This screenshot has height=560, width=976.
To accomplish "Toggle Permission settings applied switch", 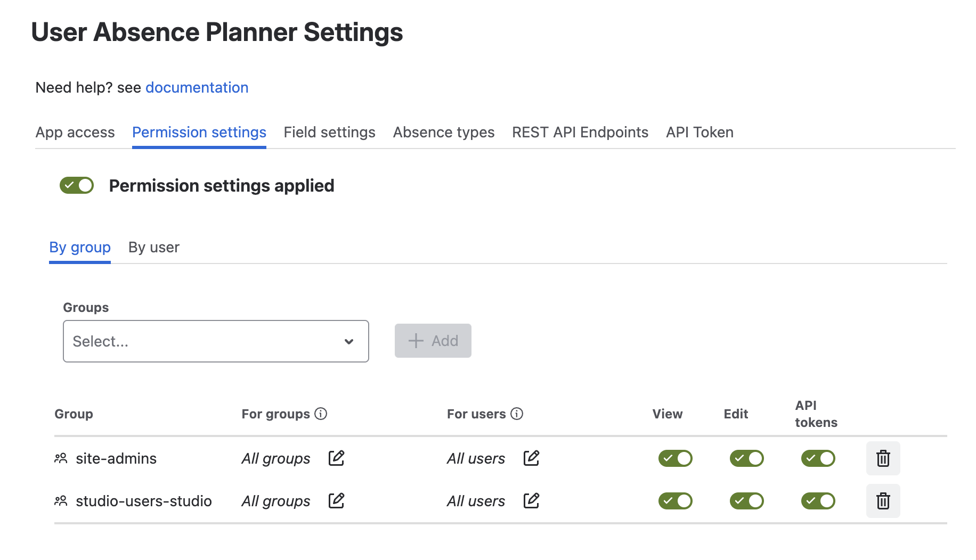I will tap(77, 185).
